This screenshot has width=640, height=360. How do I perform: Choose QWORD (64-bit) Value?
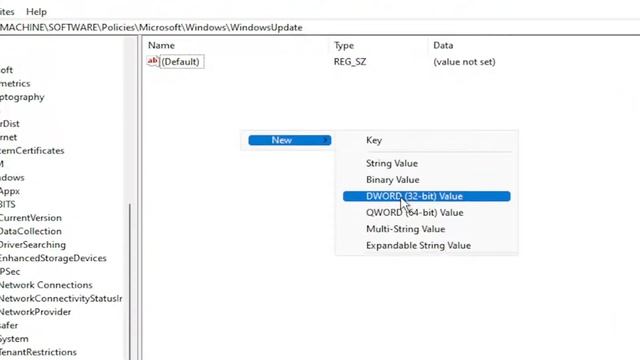pos(427,213)
